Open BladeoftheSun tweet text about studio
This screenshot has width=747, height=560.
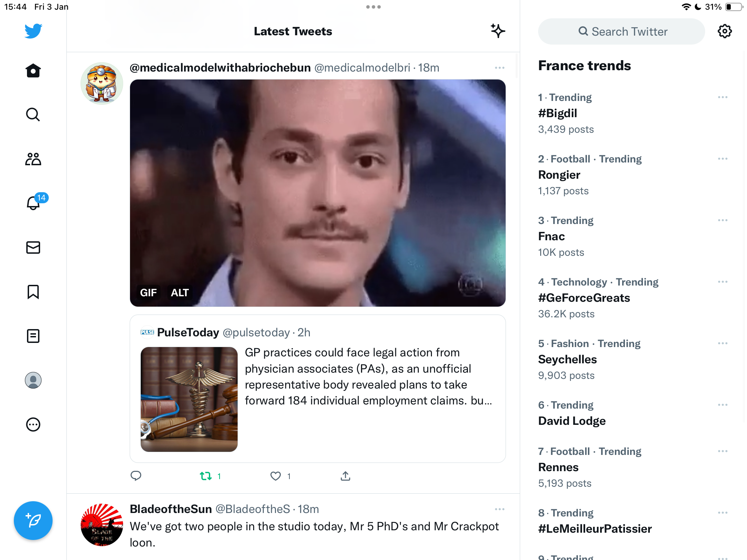(314, 534)
